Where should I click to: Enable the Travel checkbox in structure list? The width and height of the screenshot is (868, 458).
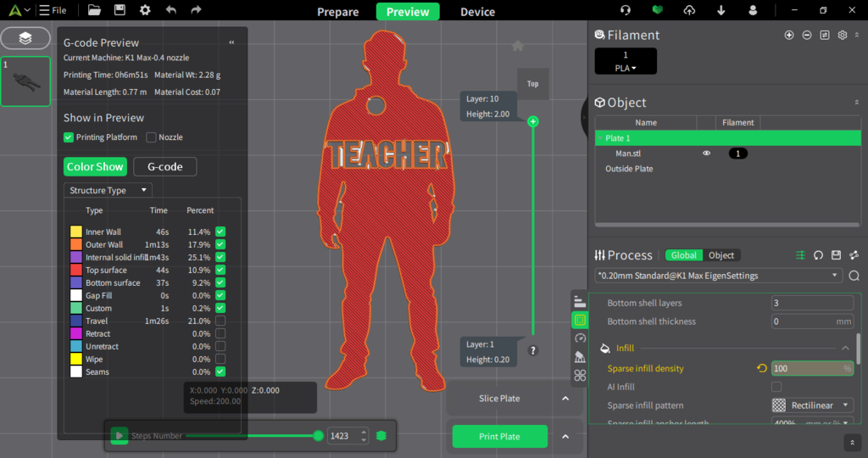[220, 321]
